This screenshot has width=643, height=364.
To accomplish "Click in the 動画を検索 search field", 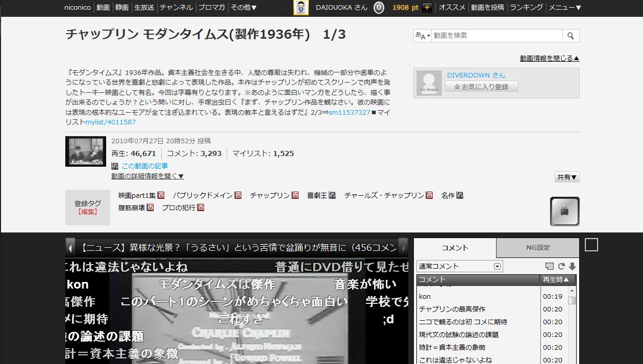I will point(497,36).
